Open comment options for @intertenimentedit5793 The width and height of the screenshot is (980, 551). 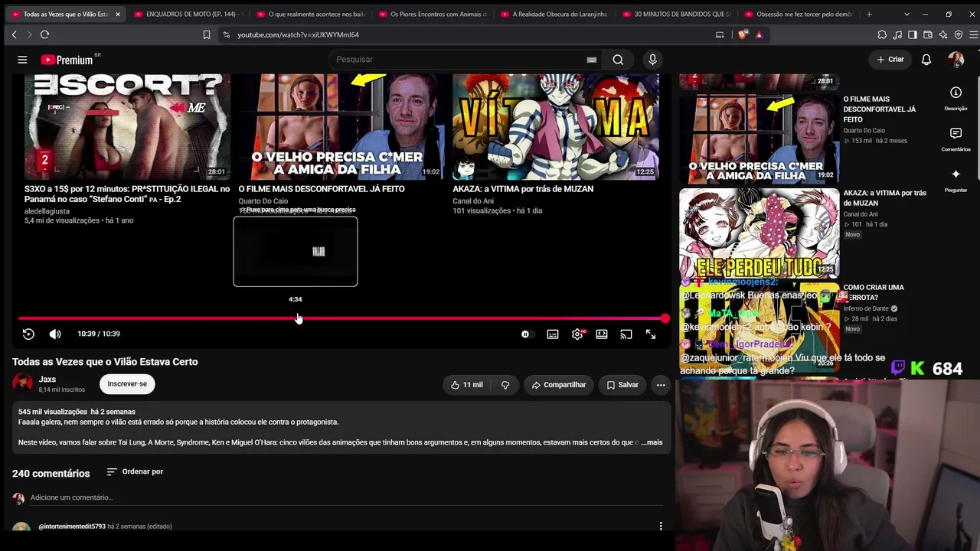[x=661, y=527]
